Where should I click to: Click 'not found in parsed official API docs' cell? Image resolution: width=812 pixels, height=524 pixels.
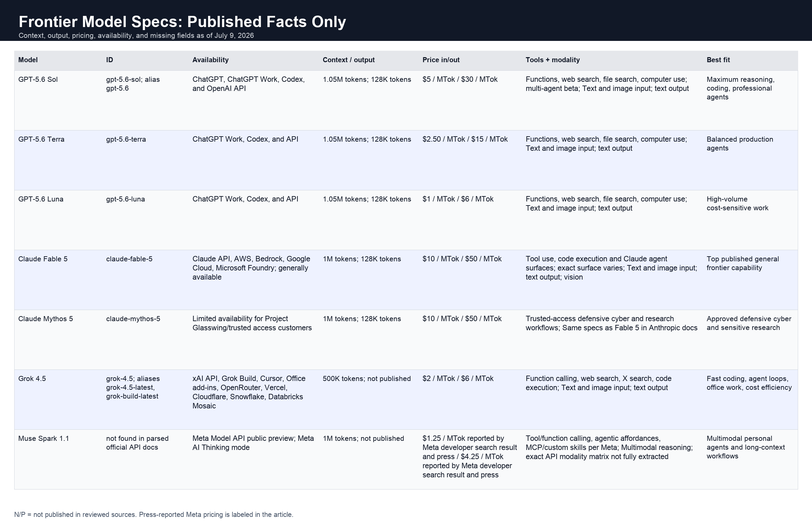[x=137, y=443]
